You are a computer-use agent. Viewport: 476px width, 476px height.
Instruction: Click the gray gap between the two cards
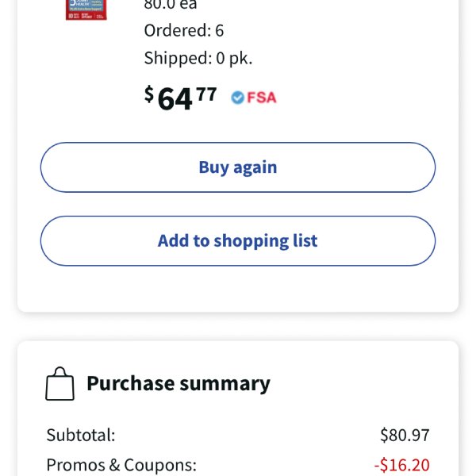tap(238, 327)
